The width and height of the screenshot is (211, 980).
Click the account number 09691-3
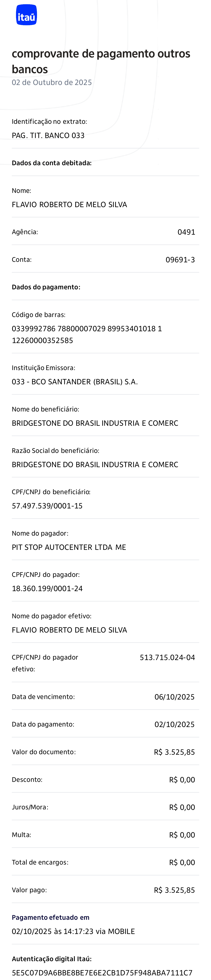(180, 260)
